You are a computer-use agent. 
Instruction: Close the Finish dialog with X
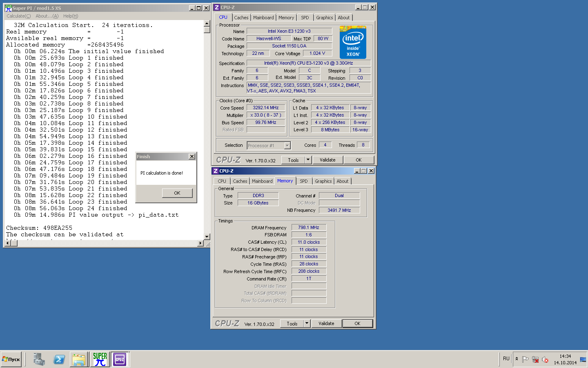pyautogui.click(x=192, y=157)
